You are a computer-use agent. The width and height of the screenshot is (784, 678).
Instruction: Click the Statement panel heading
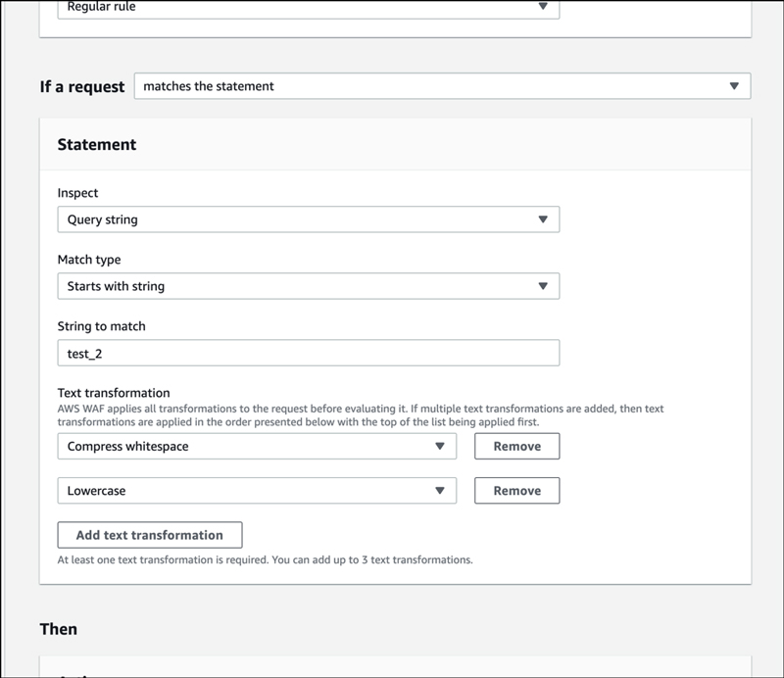pos(97,144)
